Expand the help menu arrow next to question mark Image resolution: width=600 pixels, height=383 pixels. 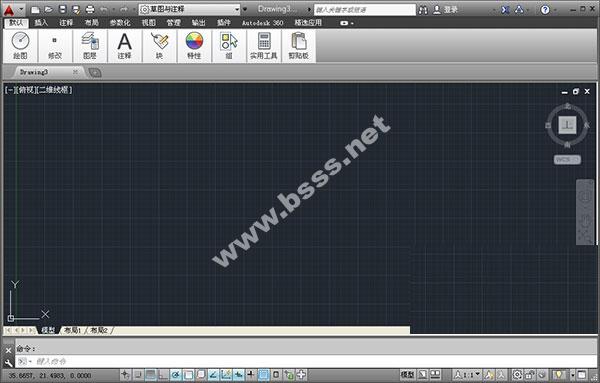[x=554, y=10]
